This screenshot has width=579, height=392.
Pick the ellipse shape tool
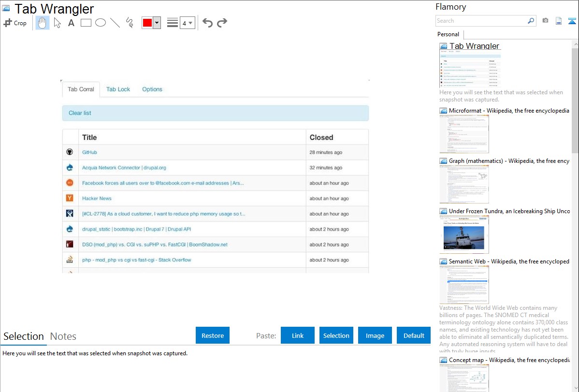click(x=101, y=23)
